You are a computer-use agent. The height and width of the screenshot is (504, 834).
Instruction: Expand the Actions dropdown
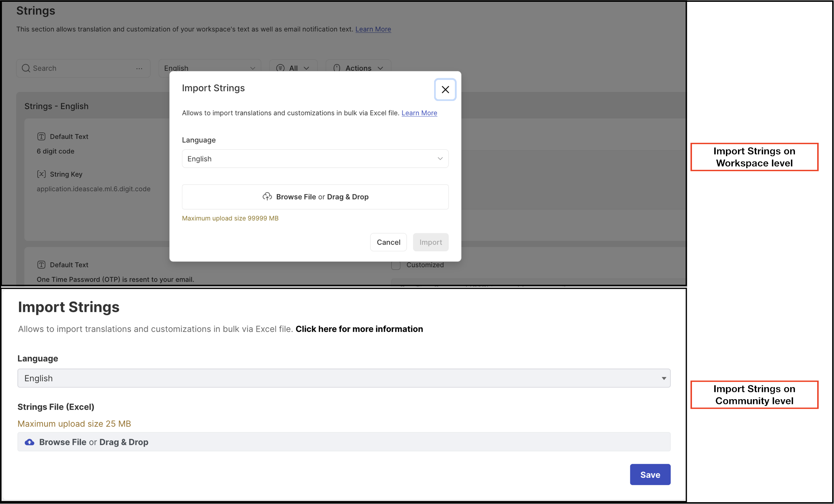(358, 68)
